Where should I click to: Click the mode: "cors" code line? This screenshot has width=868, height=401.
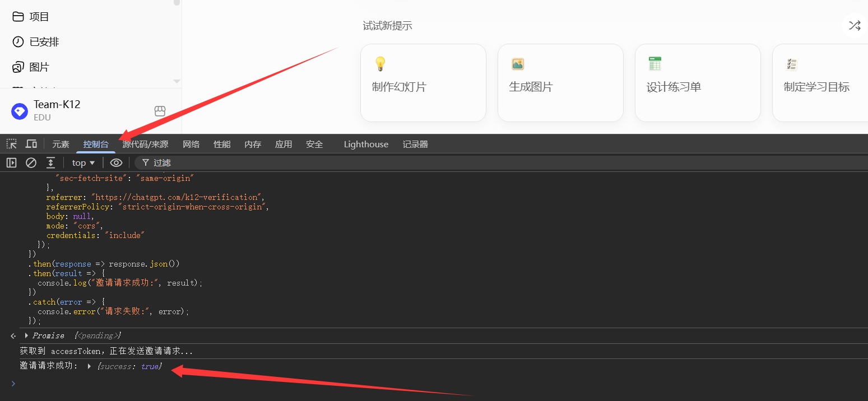(75, 226)
